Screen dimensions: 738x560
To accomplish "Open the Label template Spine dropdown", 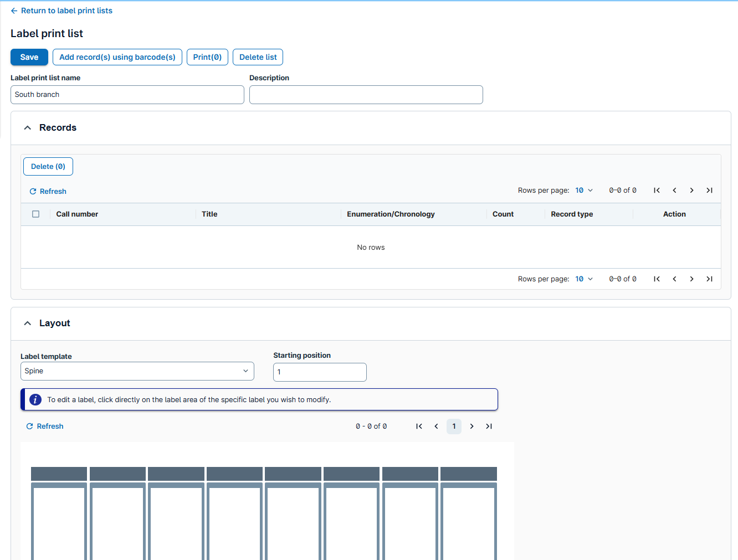I will tap(137, 371).
